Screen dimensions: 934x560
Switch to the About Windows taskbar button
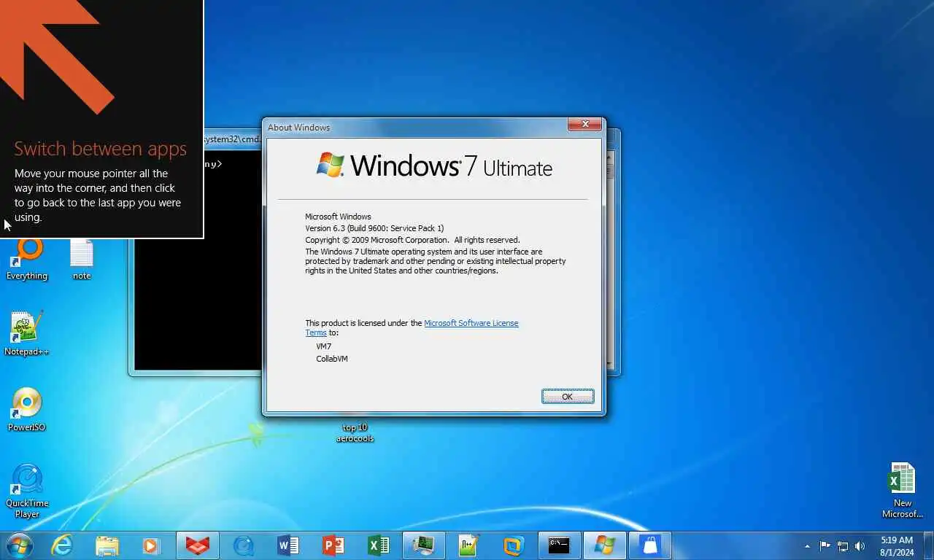(604, 545)
